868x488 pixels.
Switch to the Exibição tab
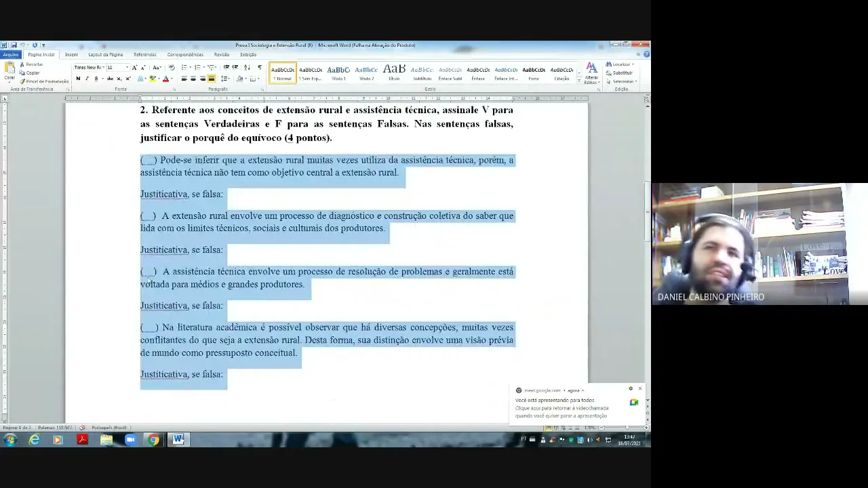pyautogui.click(x=248, y=54)
